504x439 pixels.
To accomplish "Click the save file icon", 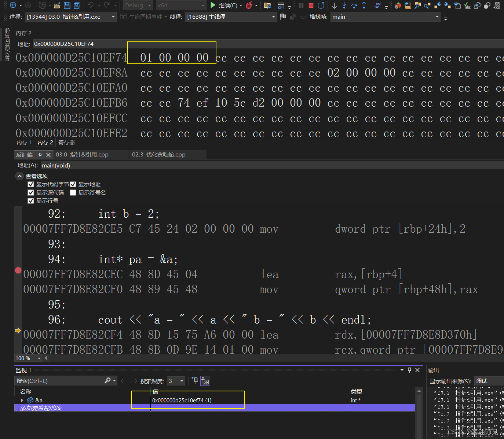I will click(x=67, y=5).
